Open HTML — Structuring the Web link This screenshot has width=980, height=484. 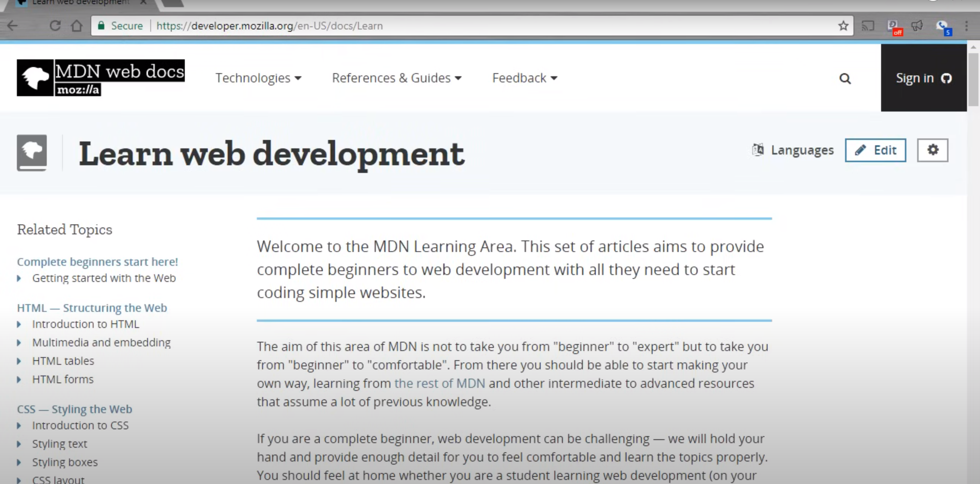point(92,307)
